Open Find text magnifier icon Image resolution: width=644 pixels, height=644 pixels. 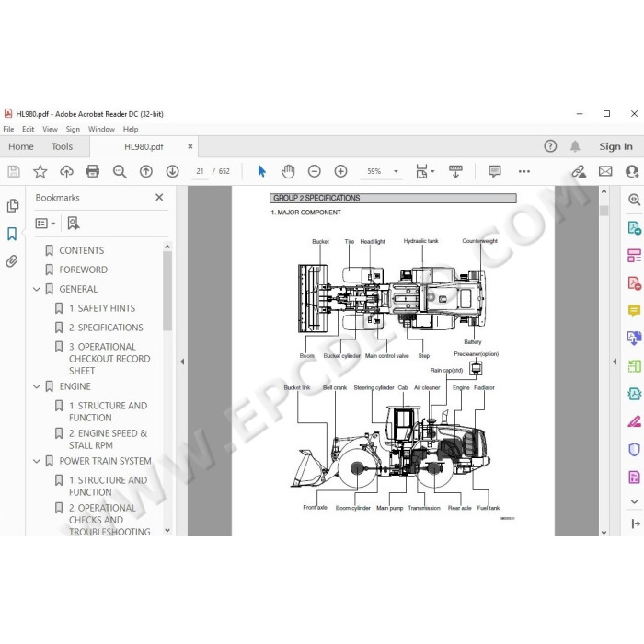click(120, 171)
